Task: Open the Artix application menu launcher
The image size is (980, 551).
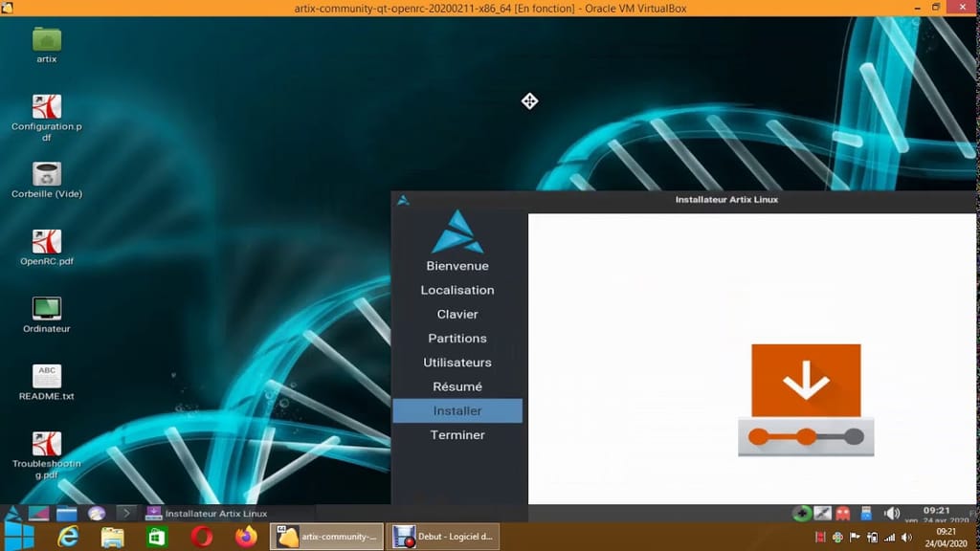Action: 12,514
